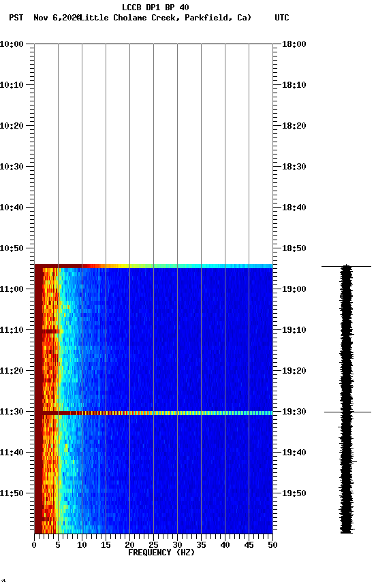Click the '40' frequency axis label
Screen dimensions: 376x588
pyautogui.click(x=225, y=545)
